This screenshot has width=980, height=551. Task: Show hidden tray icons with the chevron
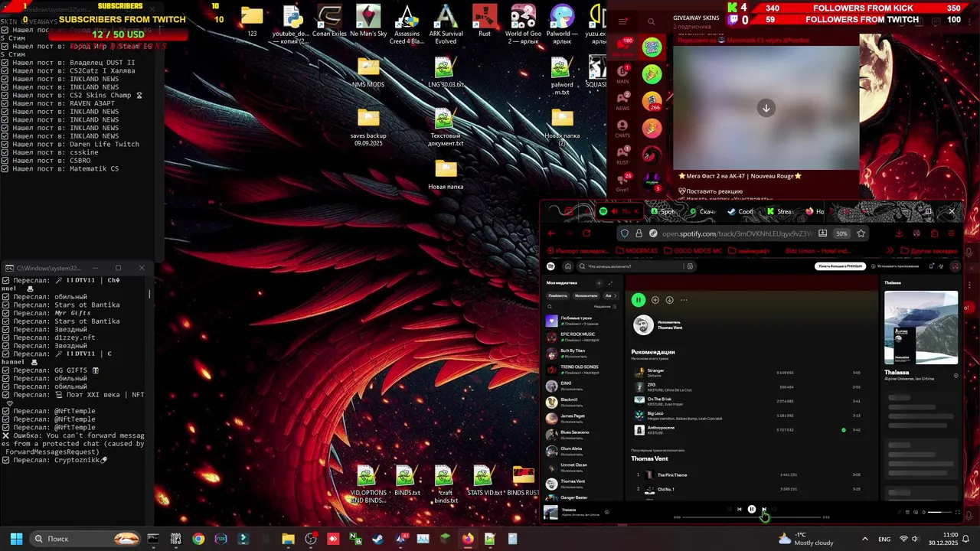(x=865, y=539)
